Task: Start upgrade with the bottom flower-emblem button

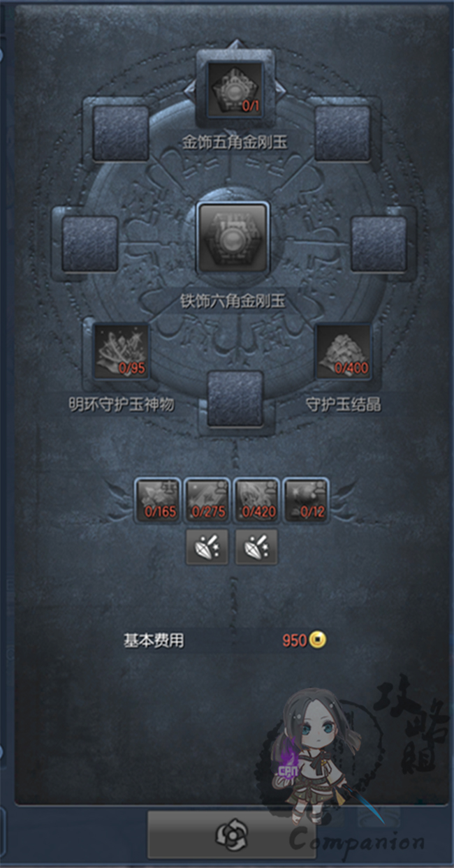Action: coord(230,834)
